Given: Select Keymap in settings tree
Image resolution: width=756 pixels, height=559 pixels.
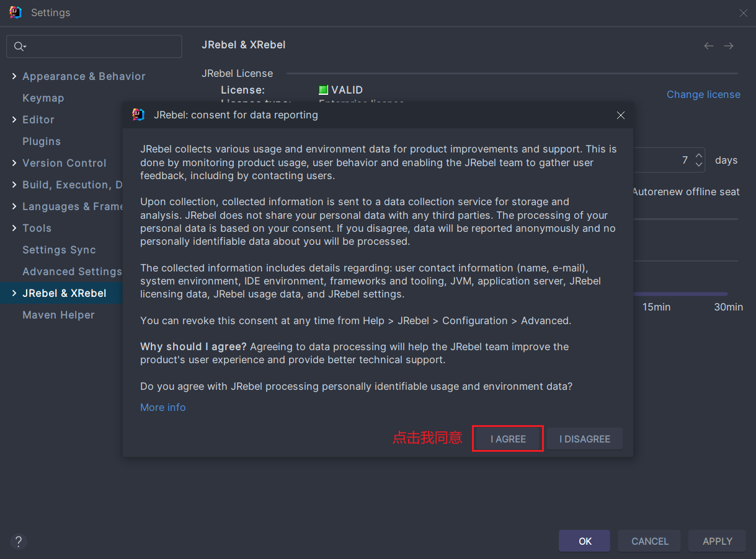Looking at the screenshot, I should (x=43, y=98).
